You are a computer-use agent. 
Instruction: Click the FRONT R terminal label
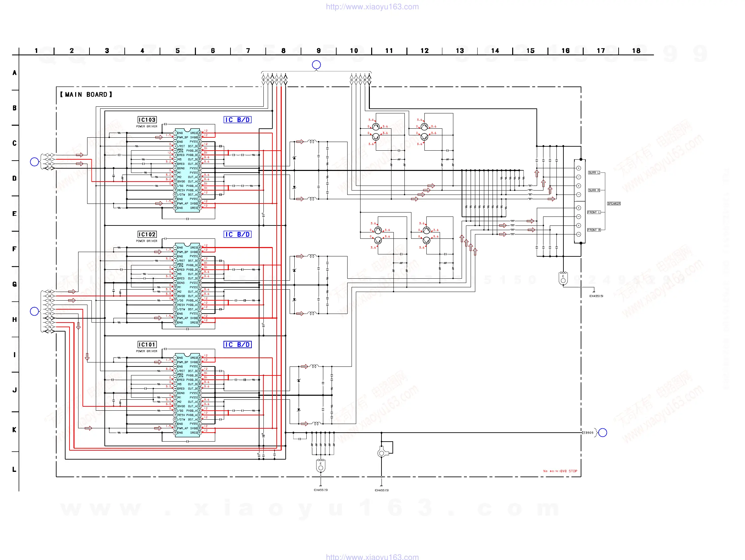(x=594, y=230)
